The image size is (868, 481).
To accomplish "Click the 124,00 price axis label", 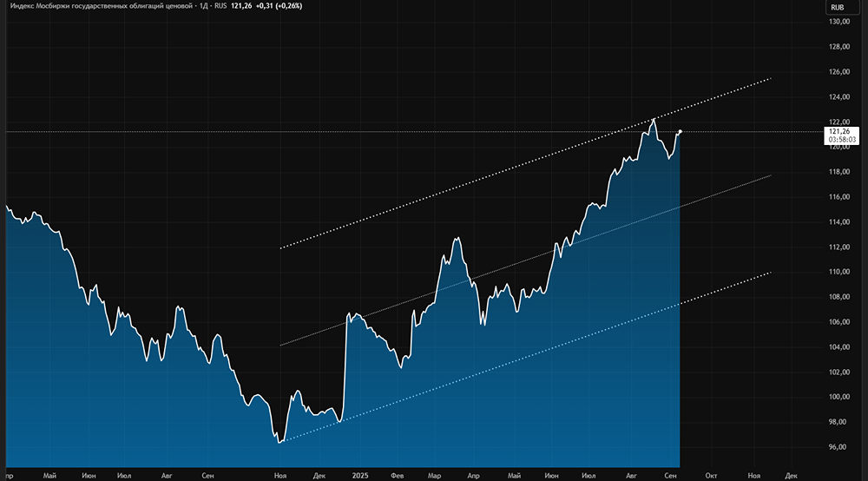I will (839, 97).
